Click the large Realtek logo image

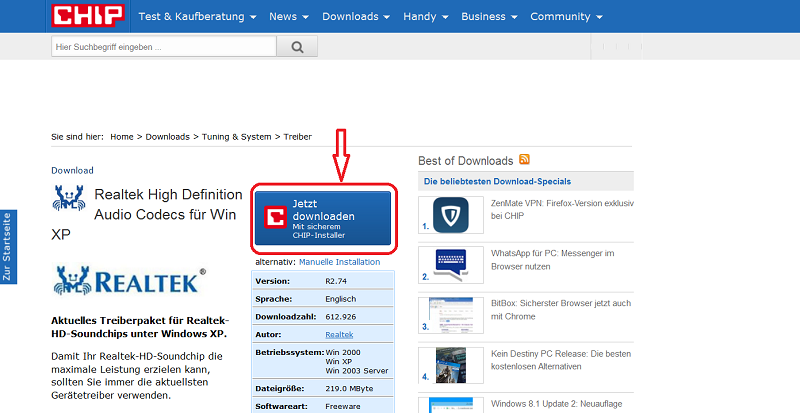[130, 280]
